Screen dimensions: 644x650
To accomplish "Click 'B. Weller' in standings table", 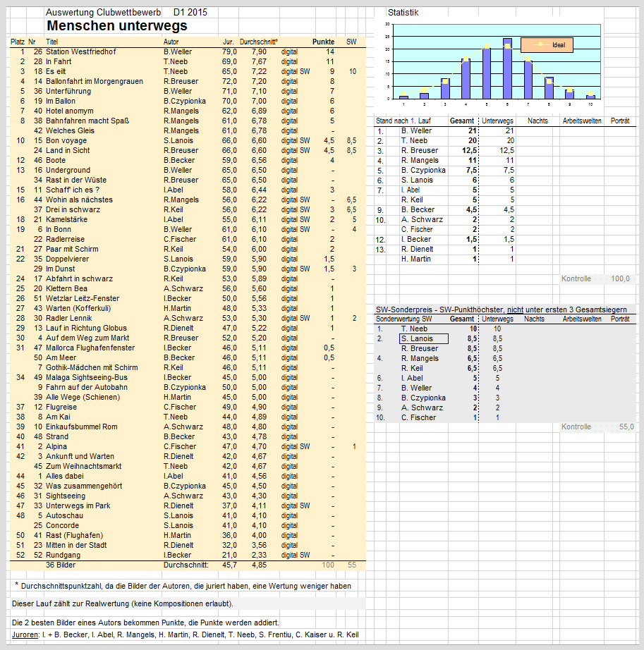I will tap(416, 130).
